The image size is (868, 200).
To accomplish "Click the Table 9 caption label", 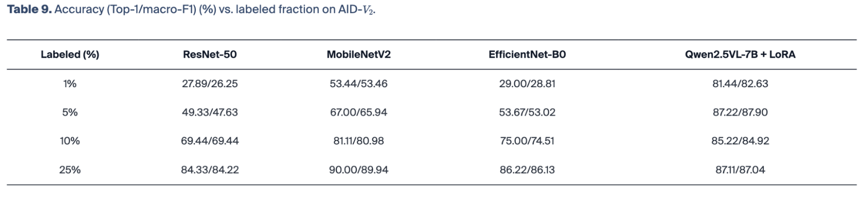I will click(29, 10).
